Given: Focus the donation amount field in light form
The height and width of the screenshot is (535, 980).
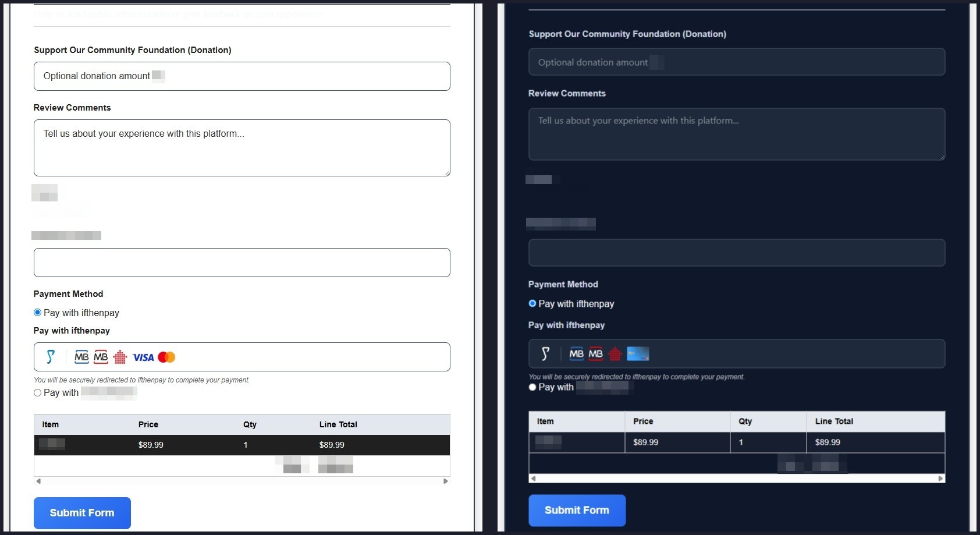Looking at the screenshot, I should [x=242, y=76].
